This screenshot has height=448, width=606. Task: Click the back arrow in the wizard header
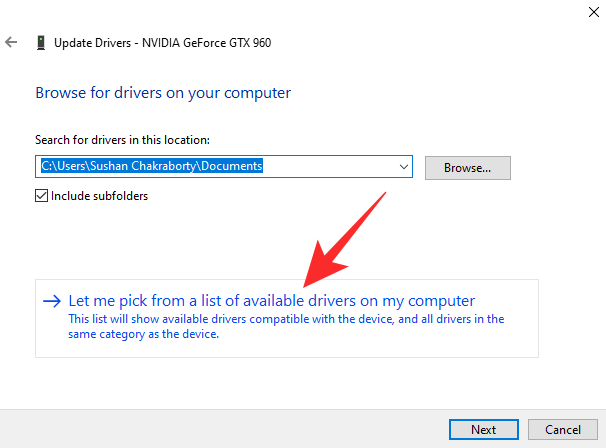11,43
